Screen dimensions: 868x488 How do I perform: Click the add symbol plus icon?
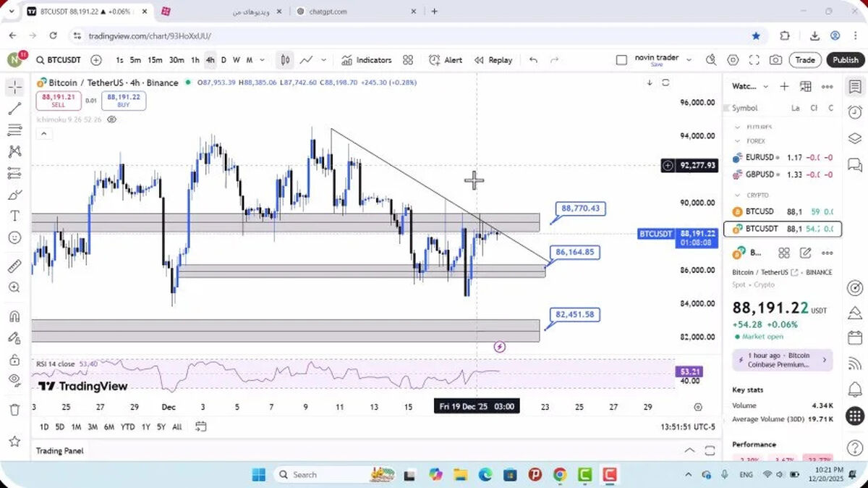[x=96, y=60]
